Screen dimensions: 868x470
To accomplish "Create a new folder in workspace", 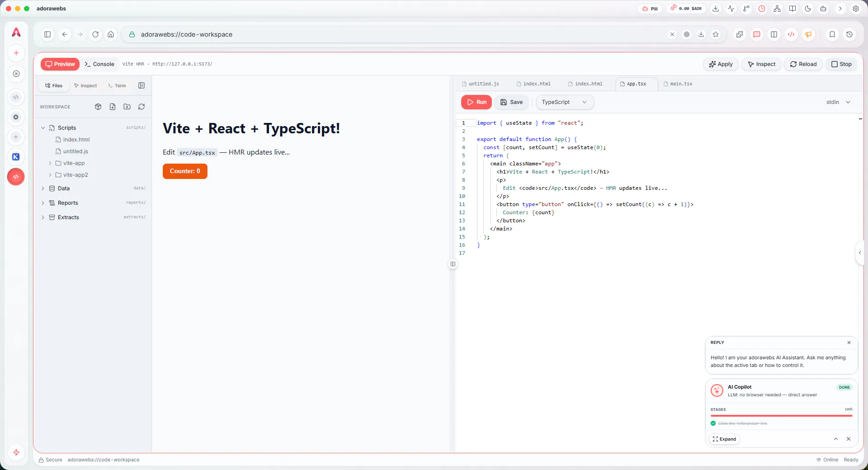I will pos(127,107).
